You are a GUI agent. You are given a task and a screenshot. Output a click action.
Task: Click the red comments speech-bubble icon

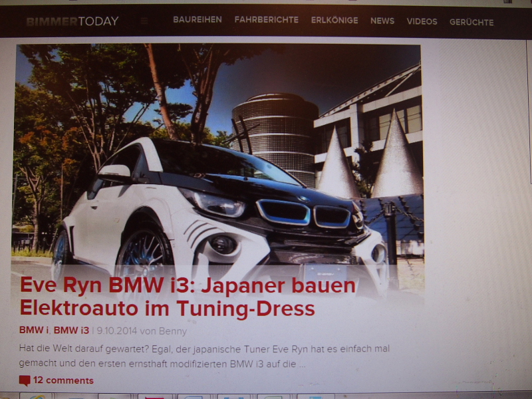25,380
